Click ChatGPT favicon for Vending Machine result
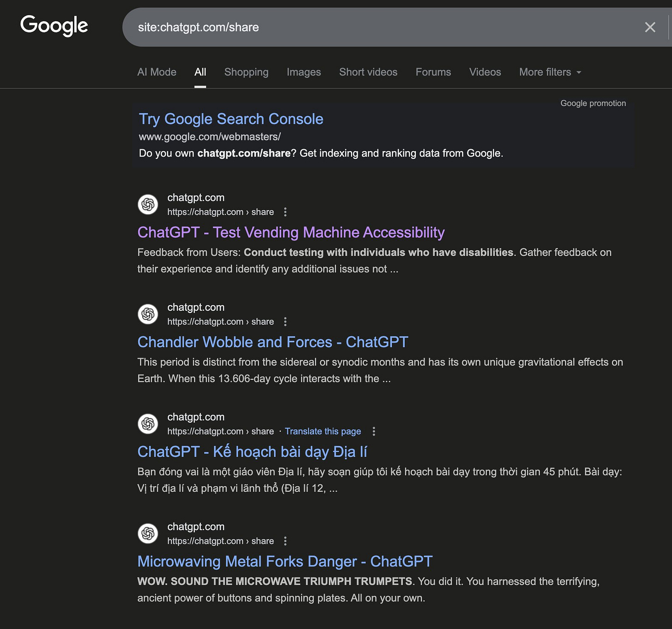The image size is (672, 629). [x=148, y=205]
